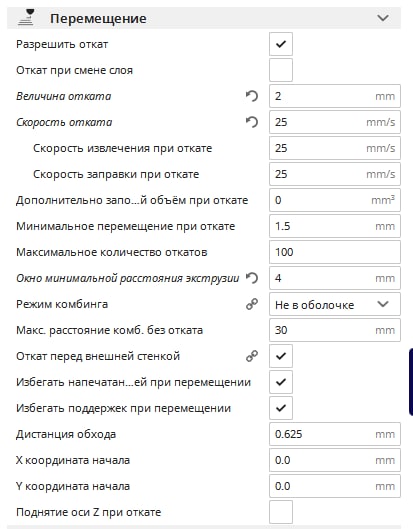Enable Поднятие оси Z при откате checkbox
Screen dimensions: 413x529
pyautogui.click(x=281, y=512)
